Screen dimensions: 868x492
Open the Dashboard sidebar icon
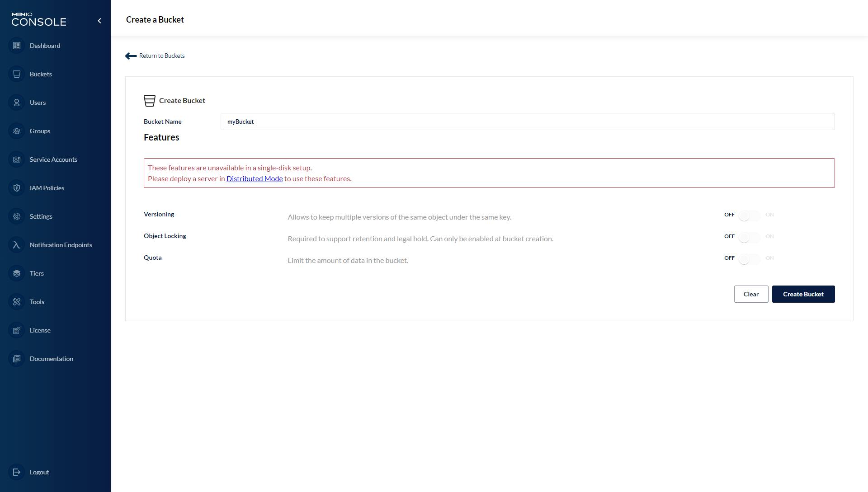(17, 46)
